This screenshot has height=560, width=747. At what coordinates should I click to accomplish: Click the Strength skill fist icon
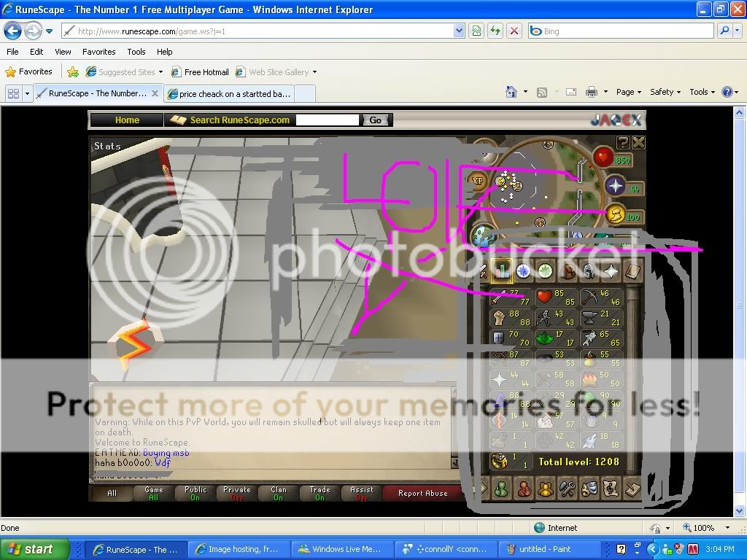pos(500,318)
